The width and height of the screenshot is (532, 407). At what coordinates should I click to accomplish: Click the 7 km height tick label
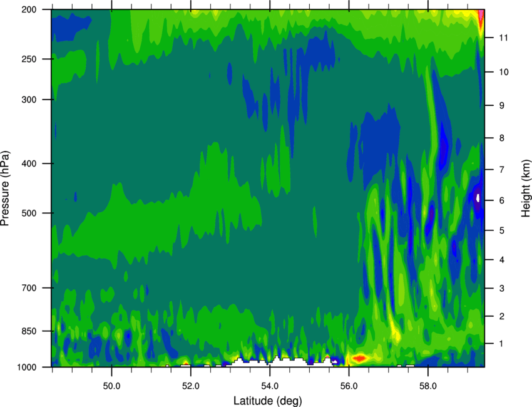coord(501,170)
